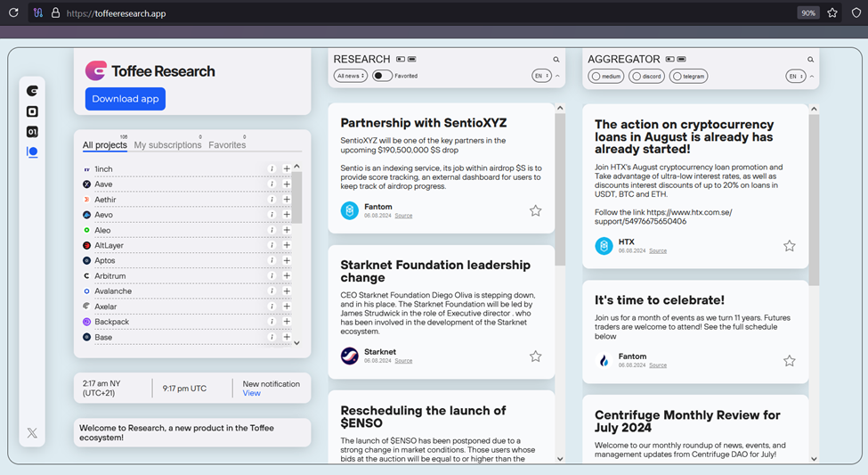The height and width of the screenshot is (475, 868).
Task: Collapse the Aggregator panel header chevron
Action: [x=812, y=77]
